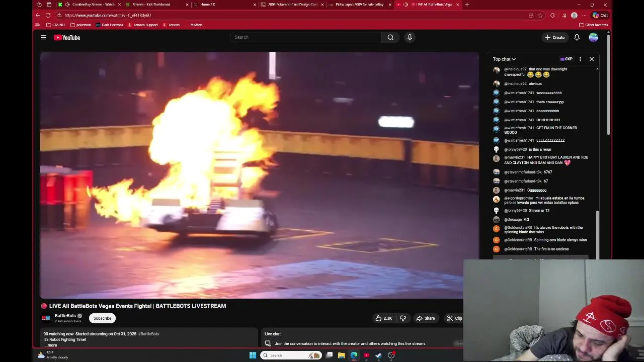This screenshot has width=644, height=362.
Task: Open live chat three-dot options menu
Action: 580,59
